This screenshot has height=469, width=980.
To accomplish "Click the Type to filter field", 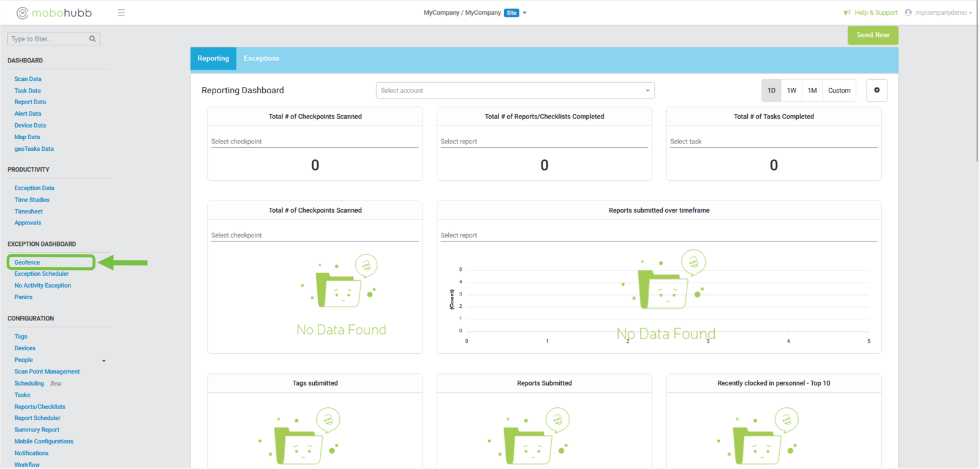I will 48,39.
